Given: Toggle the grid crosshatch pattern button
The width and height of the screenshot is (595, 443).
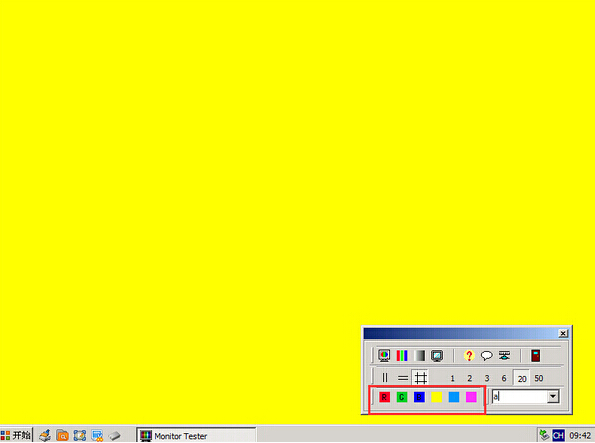Looking at the screenshot, I should point(420,378).
